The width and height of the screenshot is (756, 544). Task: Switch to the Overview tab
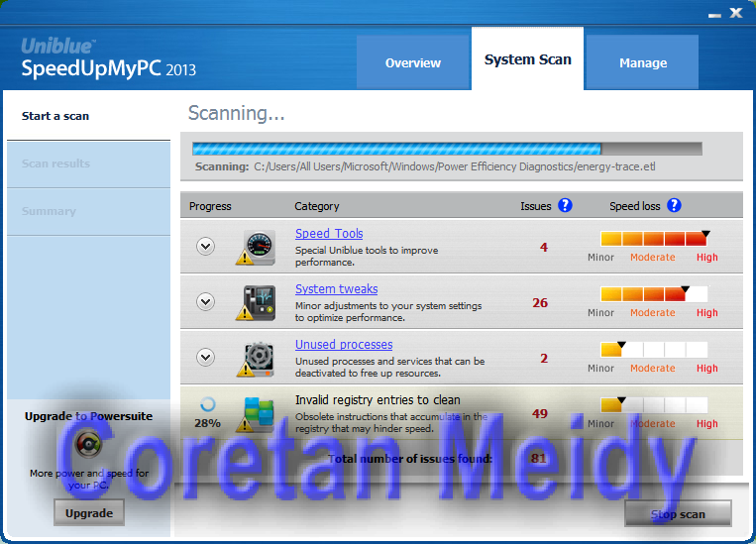[x=413, y=62]
